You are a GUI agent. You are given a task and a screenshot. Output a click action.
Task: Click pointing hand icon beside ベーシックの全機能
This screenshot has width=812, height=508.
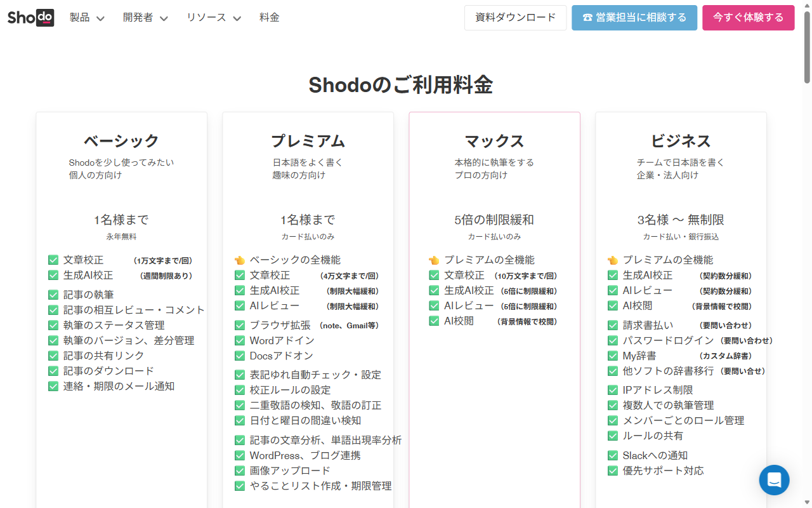(240, 260)
